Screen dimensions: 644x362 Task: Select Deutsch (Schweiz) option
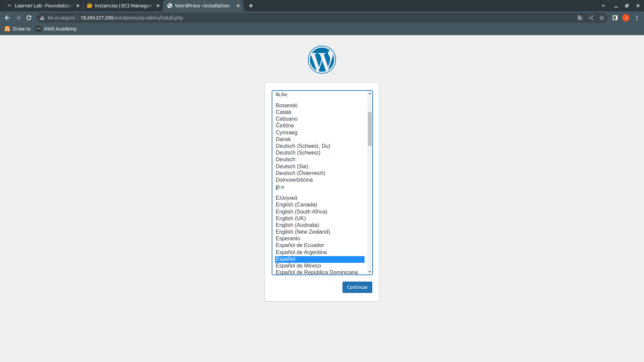coord(320,153)
